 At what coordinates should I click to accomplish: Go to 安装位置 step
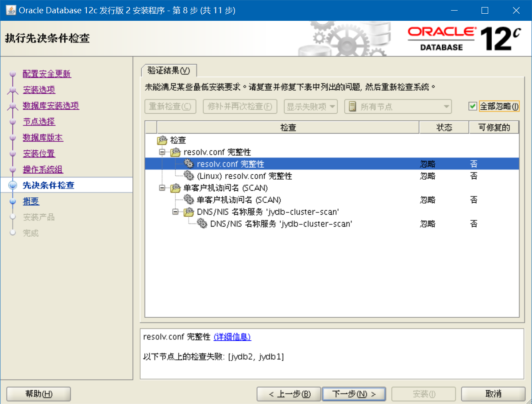coord(39,154)
